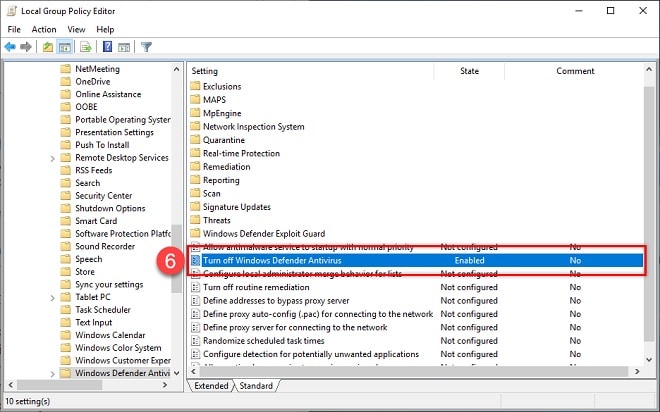Viewport: 660px width, 412px height.
Task: Switch to the Standard tab
Action: 256,385
